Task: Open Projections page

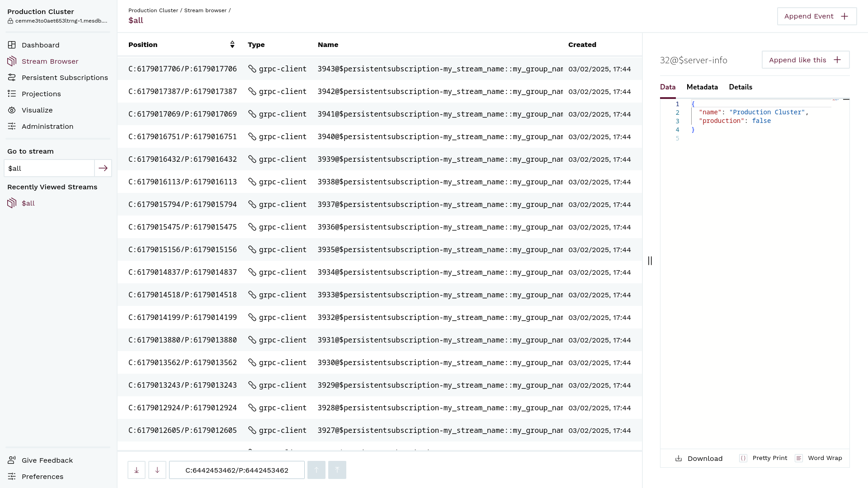Action: pos(41,94)
